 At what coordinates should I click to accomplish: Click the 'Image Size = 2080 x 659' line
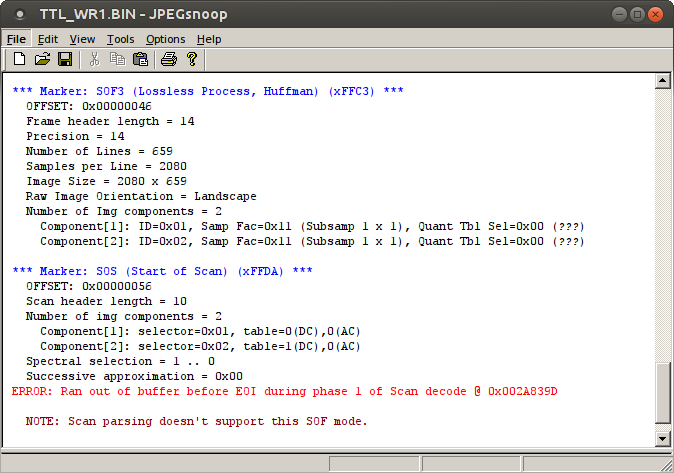coord(107,181)
